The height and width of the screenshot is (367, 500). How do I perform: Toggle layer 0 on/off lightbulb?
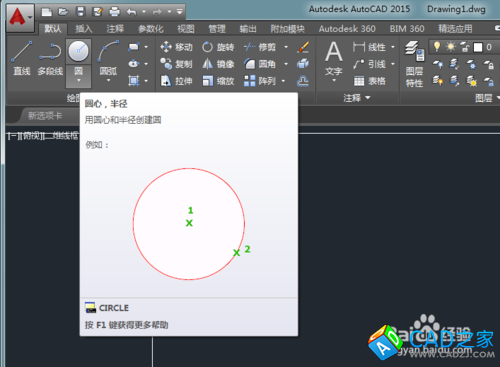coord(437,47)
